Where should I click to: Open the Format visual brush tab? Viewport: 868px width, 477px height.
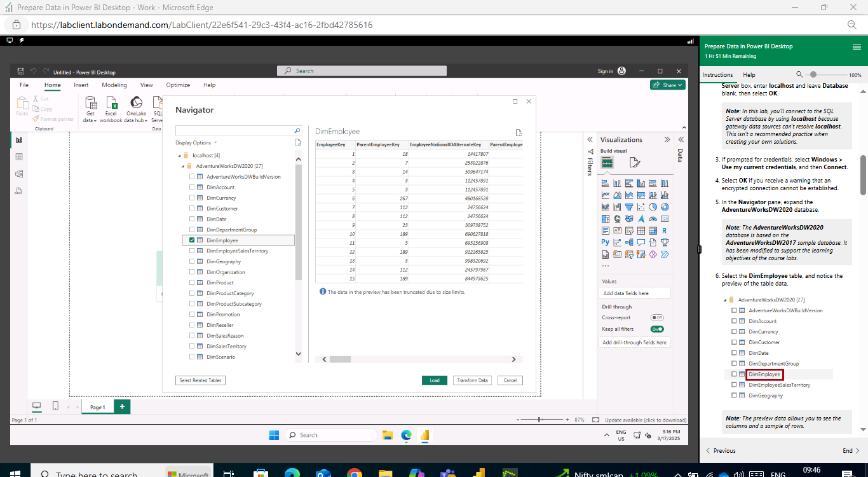[635, 162]
